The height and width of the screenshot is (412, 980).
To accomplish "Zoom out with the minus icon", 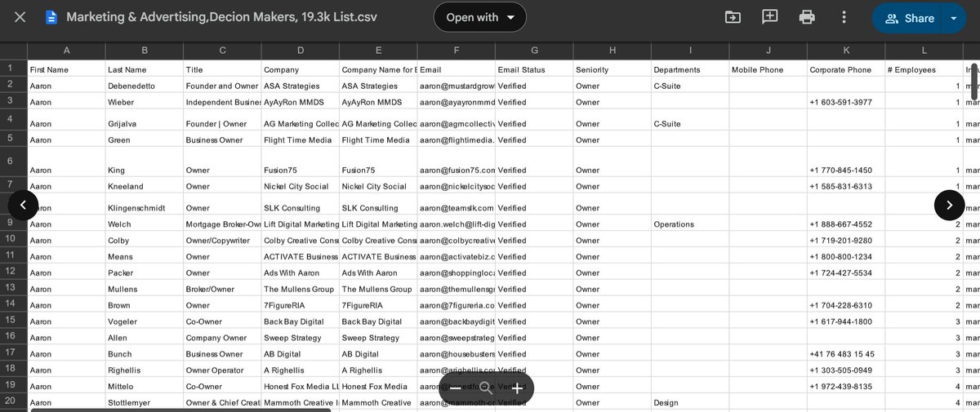I will (456, 388).
